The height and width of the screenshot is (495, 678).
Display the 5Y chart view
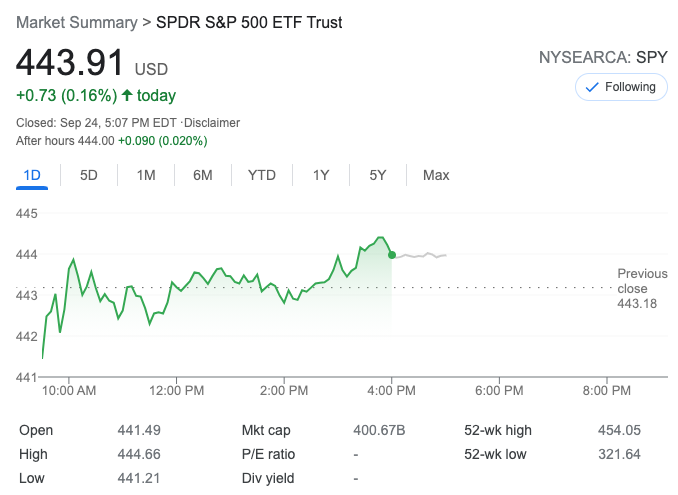click(378, 175)
